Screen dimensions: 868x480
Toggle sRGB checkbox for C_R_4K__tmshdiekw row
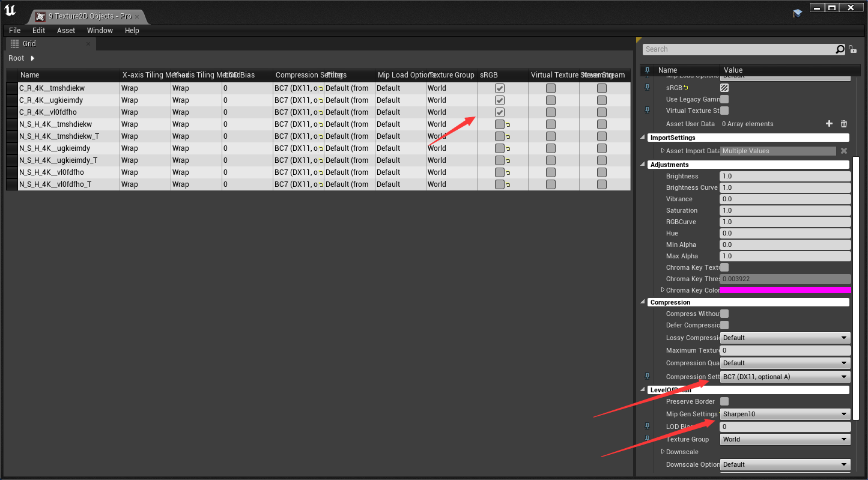pos(499,88)
